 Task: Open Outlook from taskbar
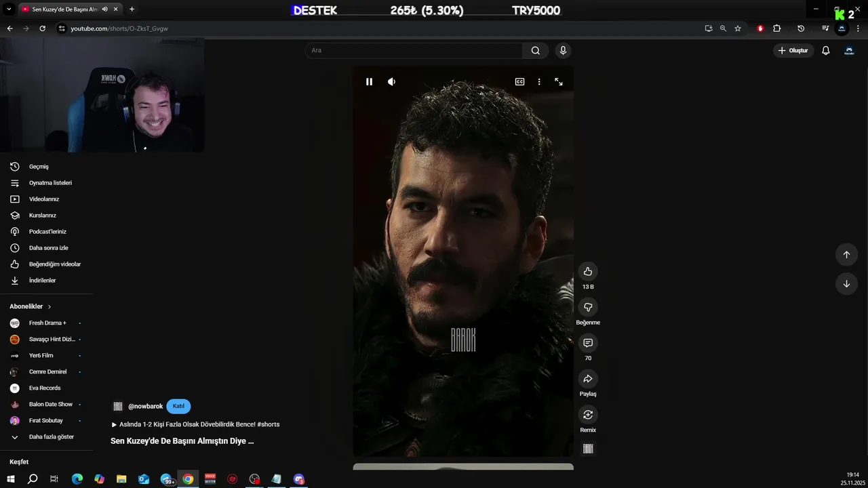tap(144, 479)
